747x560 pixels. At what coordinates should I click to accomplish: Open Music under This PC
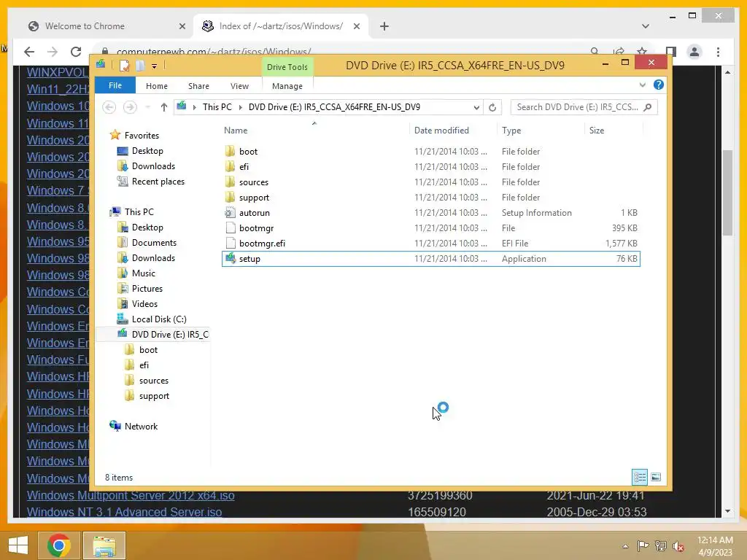click(144, 273)
